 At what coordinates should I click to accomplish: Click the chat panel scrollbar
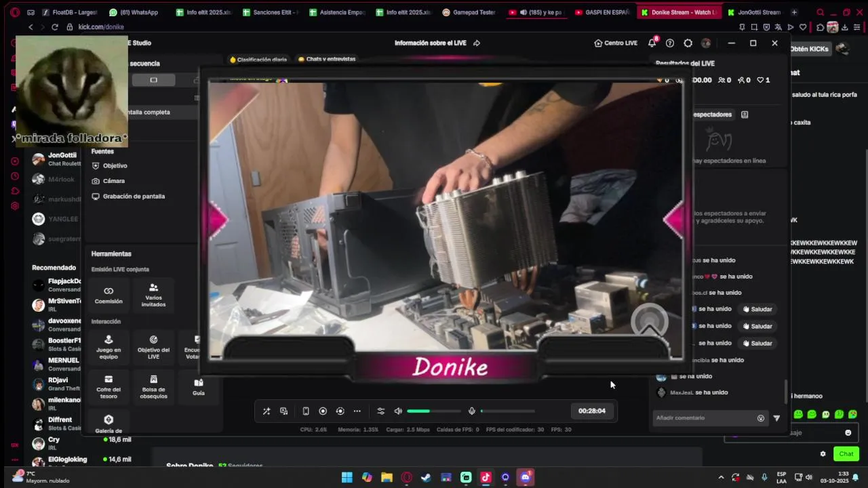click(787, 392)
